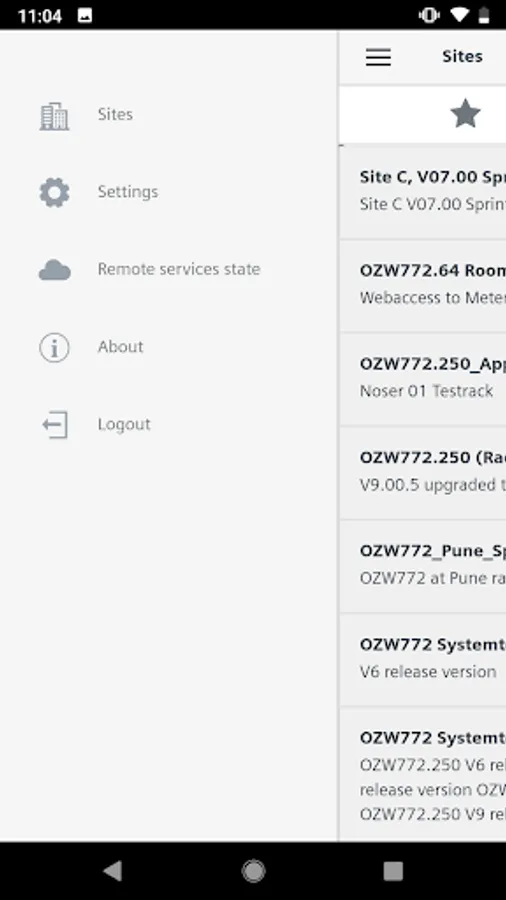Viewport: 506px width, 900px height.
Task: Tap the Android back navigation button
Action: (112, 871)
